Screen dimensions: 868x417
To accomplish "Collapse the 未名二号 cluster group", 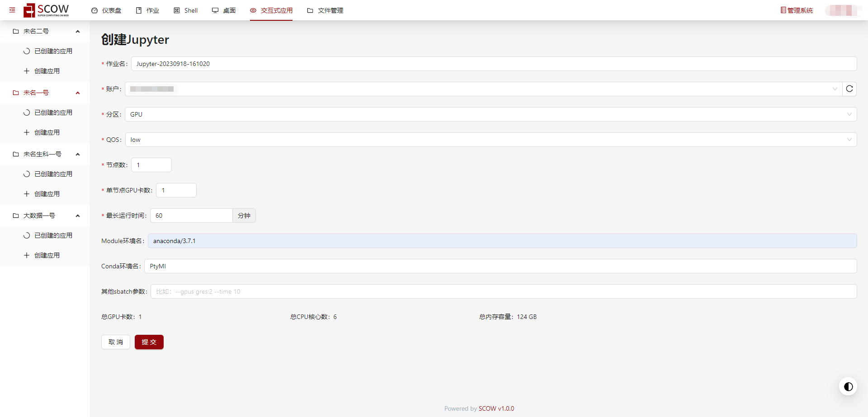I will click(x=78, y=31).
